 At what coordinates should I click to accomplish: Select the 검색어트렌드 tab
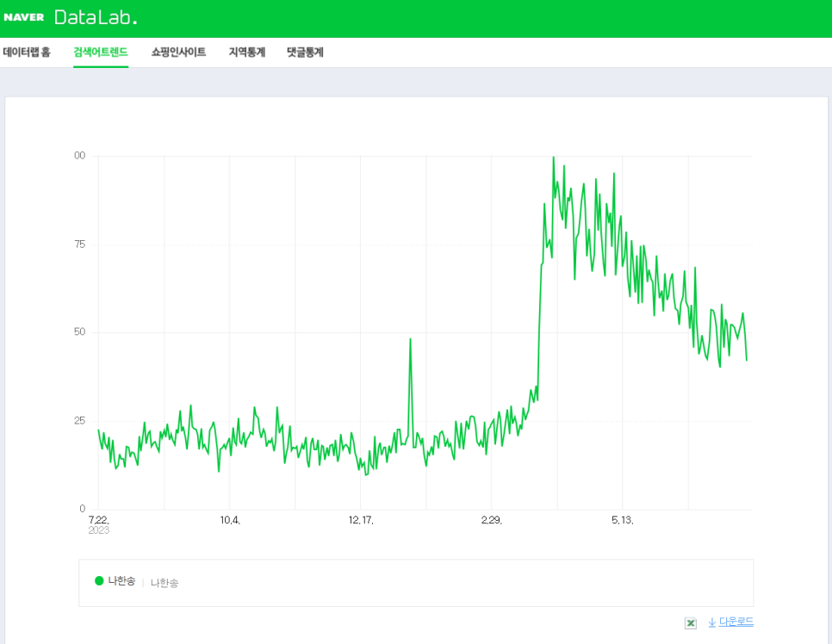pos(101,52)
